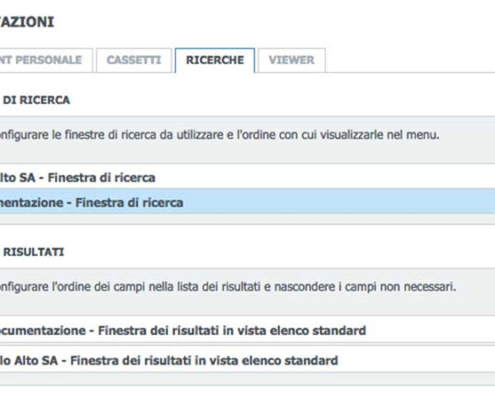
Task: Open Alto SA Finestra dei risultati elenco standard
Action: pyautogui.click(x=247, y=360)
